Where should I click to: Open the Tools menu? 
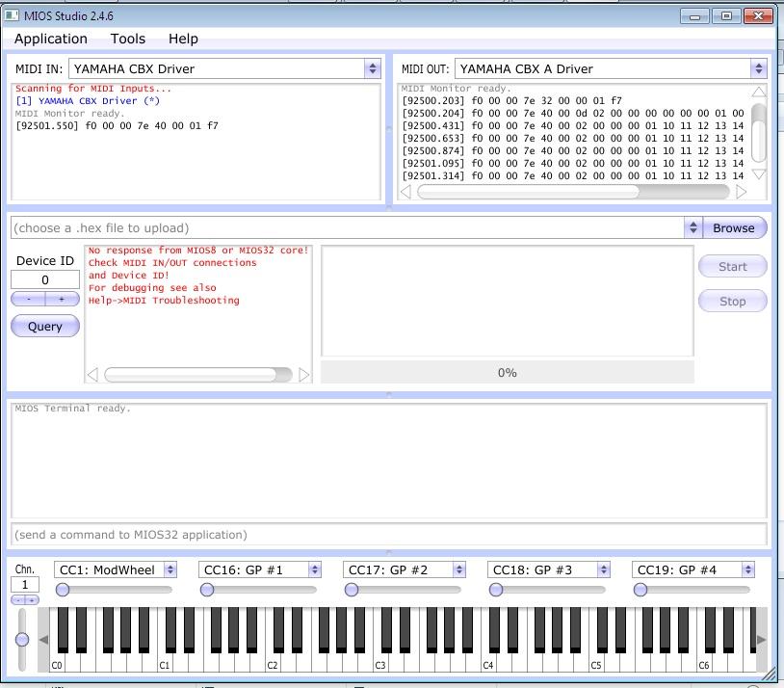click(x=128, y=39)
